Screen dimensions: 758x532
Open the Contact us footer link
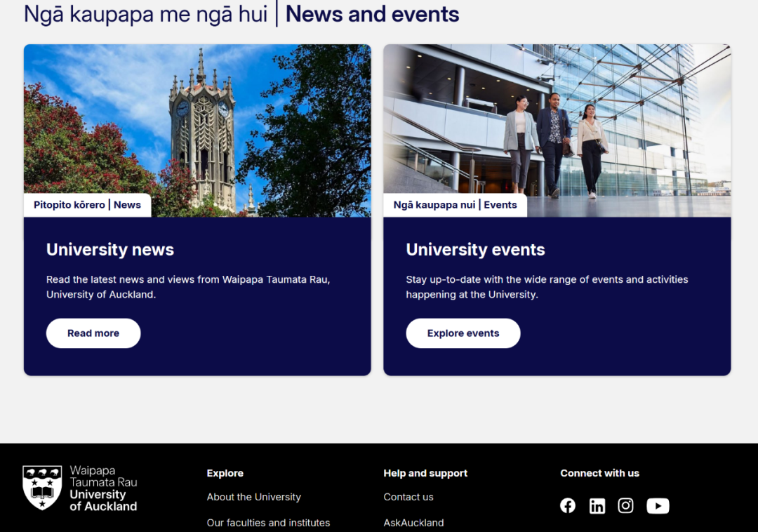pyautogui.click(x=408, y=497)
